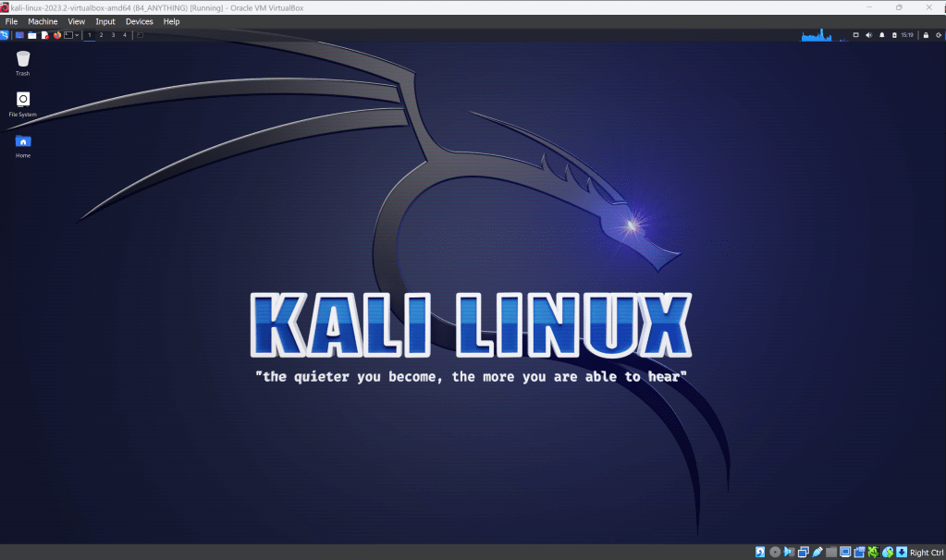Click the CPU usage graph monitor
946x560 pixels.
coord(817,35)
